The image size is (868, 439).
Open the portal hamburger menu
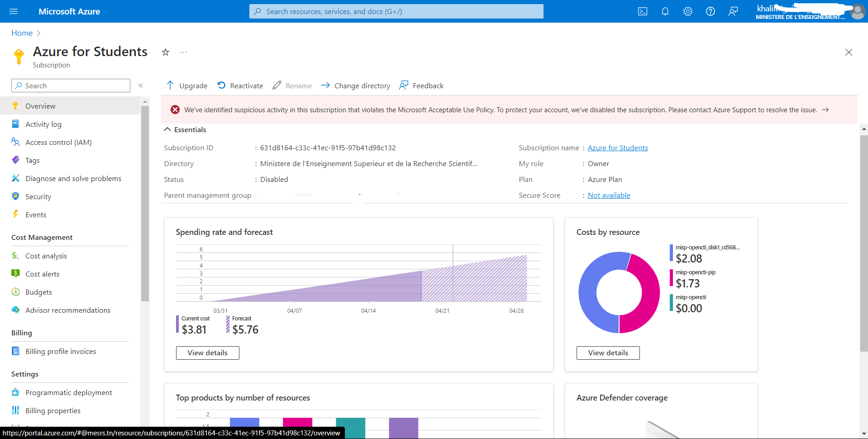click(x=14, y=11)
